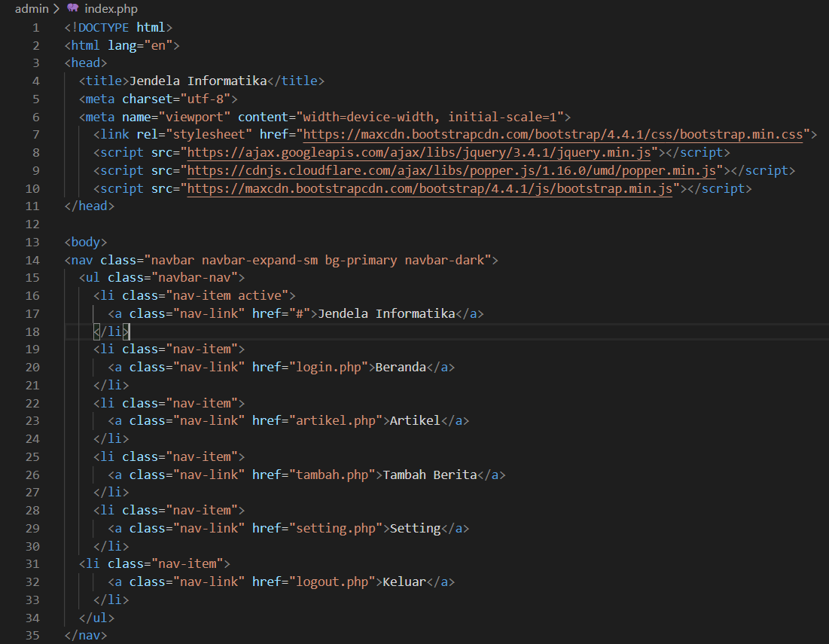
Task: Open the bootstrap.min.js script URL
Action: point(430,189)
